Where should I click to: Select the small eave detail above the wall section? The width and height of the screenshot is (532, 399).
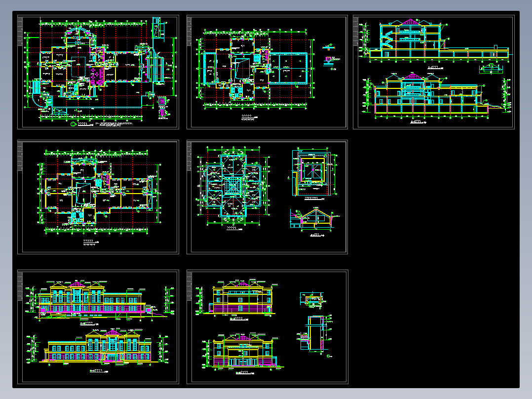[x=313, y=300]
